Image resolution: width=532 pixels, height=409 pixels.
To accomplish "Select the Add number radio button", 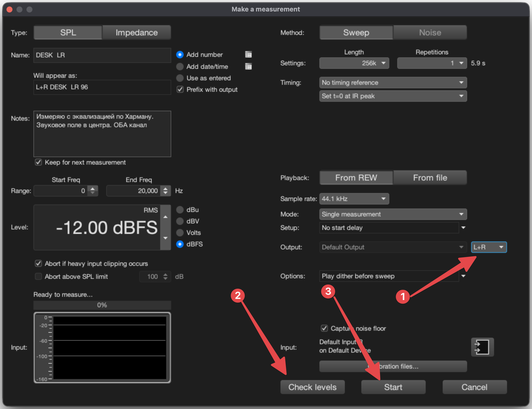I will tap(180, 55).
